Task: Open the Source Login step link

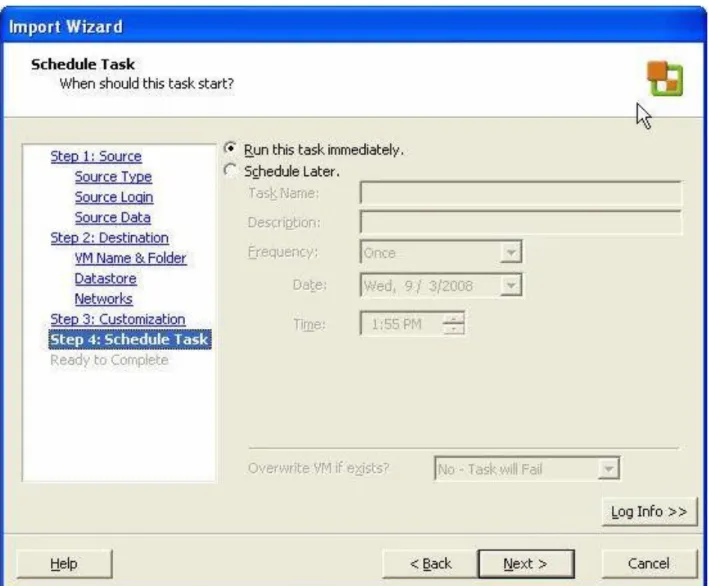Action: [x=114, y=197]
